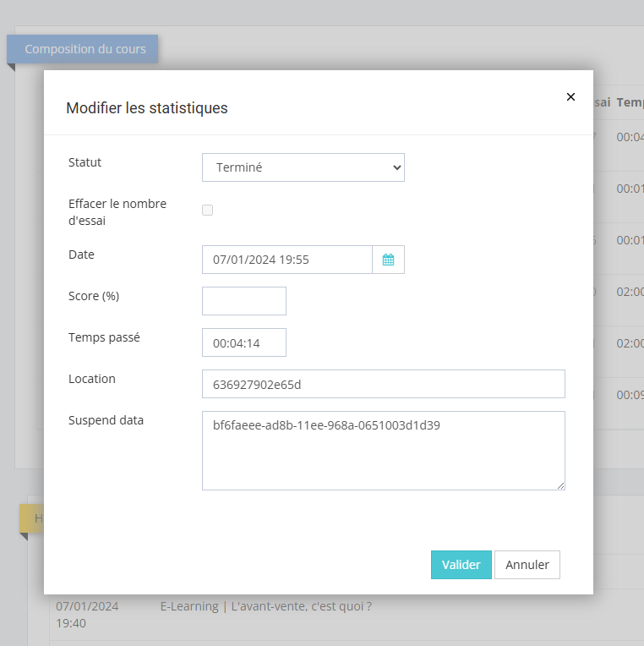
Task: Select the Location text field
Action: (383, 384)
